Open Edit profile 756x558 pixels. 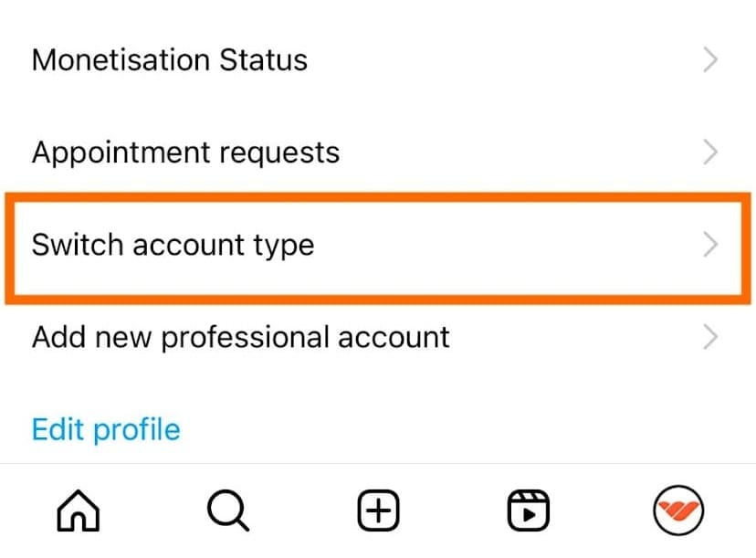pos(106,428)
